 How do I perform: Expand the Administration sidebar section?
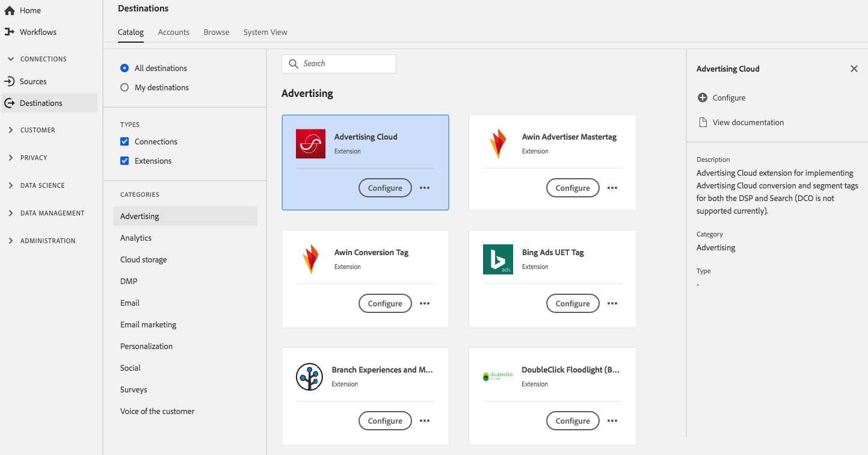[11, 241]
